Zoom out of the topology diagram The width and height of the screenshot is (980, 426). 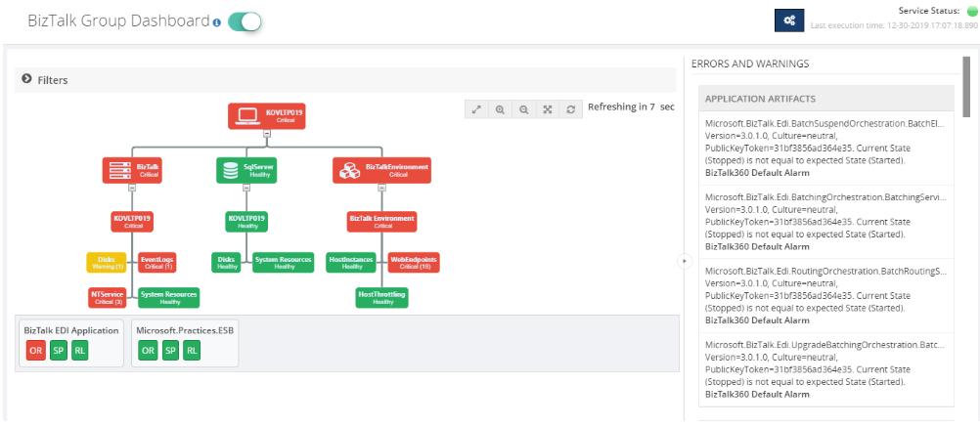[x=524, y=108]
